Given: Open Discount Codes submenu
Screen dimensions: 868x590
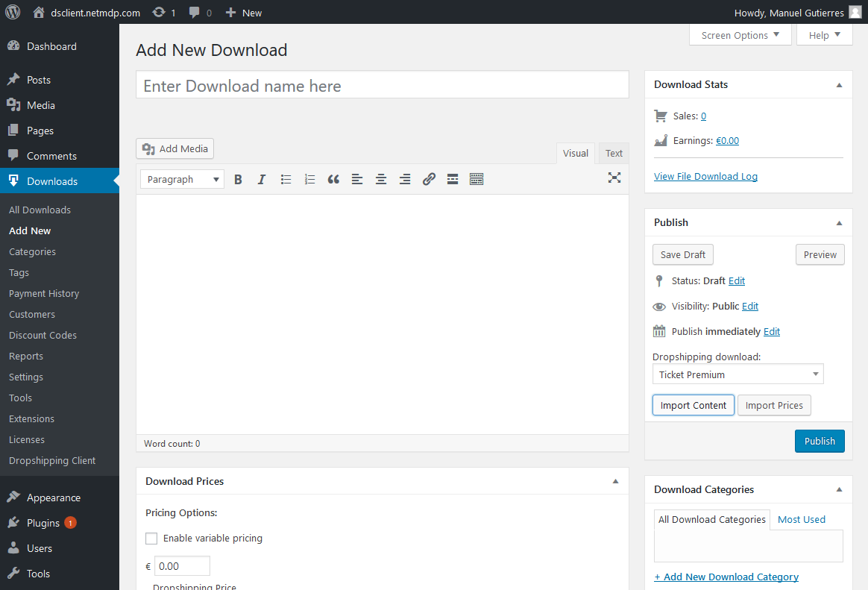Looking at the screenshot, I should (43, 336).
